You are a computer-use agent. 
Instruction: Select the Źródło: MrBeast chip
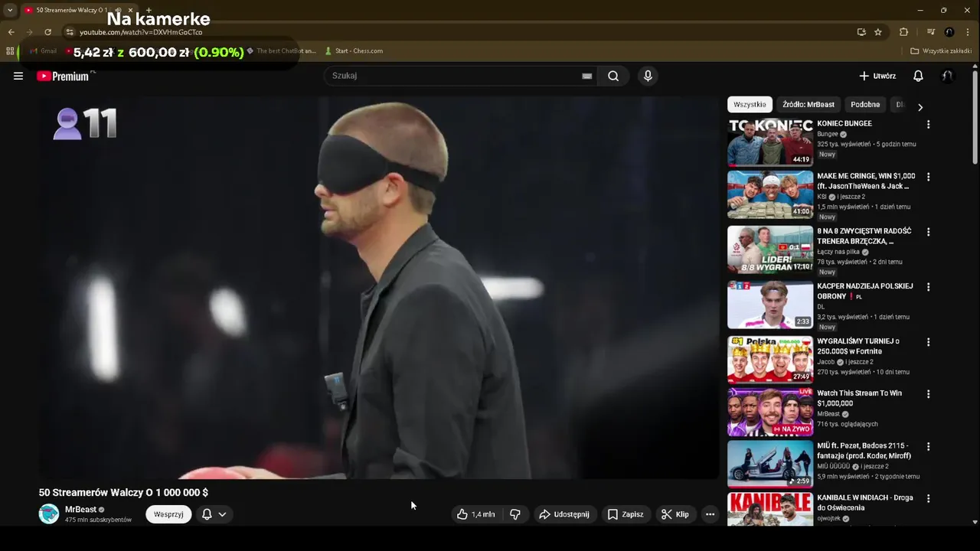808,105
